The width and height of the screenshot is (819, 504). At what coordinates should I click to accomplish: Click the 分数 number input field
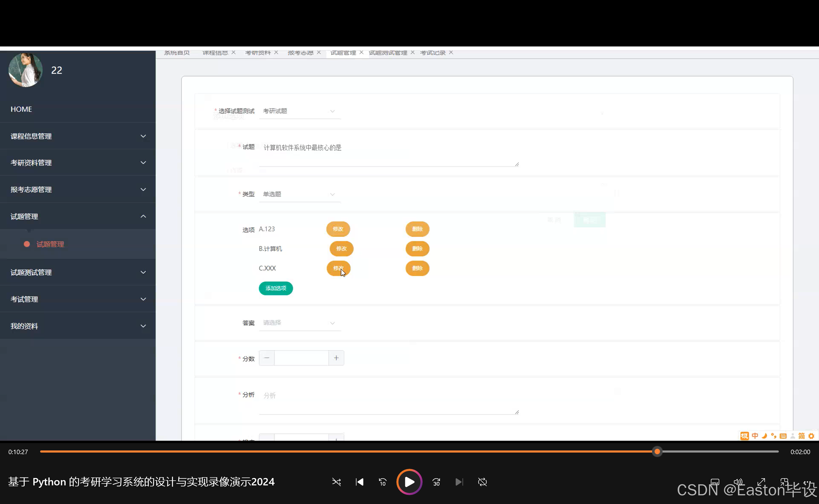301,358
